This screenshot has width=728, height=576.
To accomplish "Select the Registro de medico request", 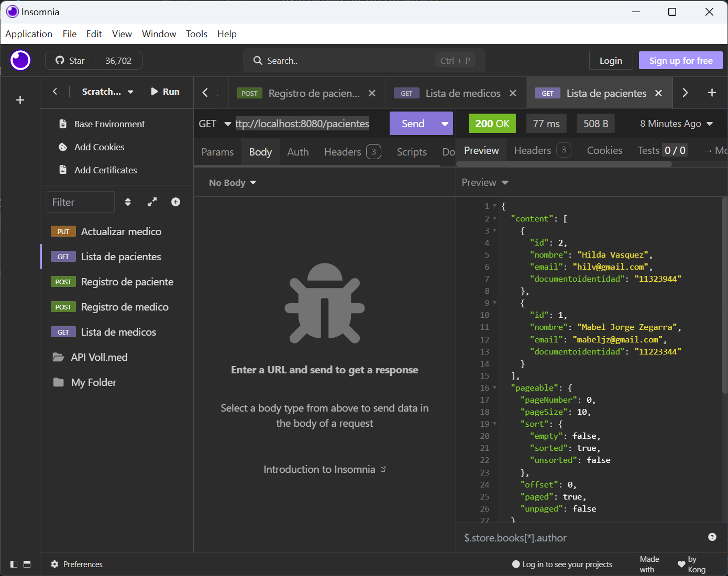I will coord(117,307).
